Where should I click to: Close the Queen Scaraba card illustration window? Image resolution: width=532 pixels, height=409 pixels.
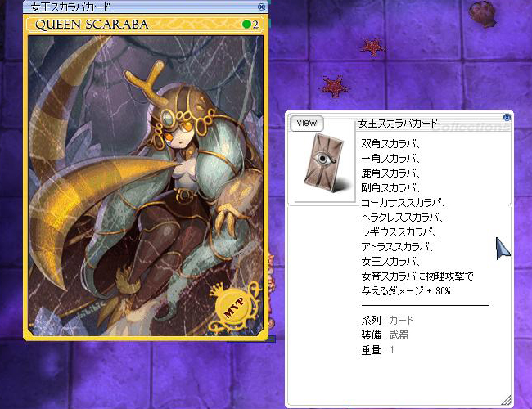(x=261, y=7)
